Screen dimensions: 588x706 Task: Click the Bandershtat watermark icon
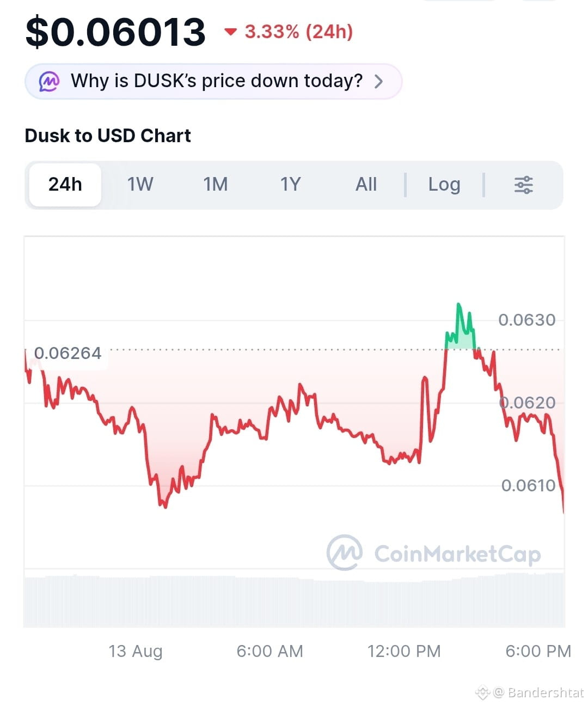483,692
